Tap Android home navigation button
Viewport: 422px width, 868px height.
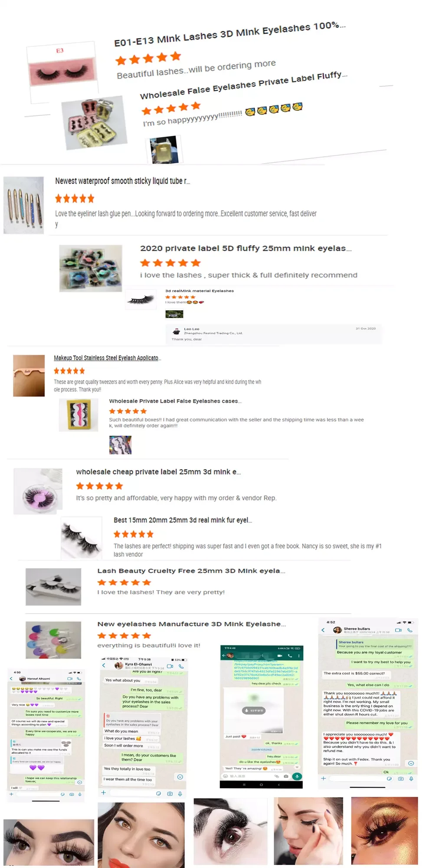tap(261, 785)
